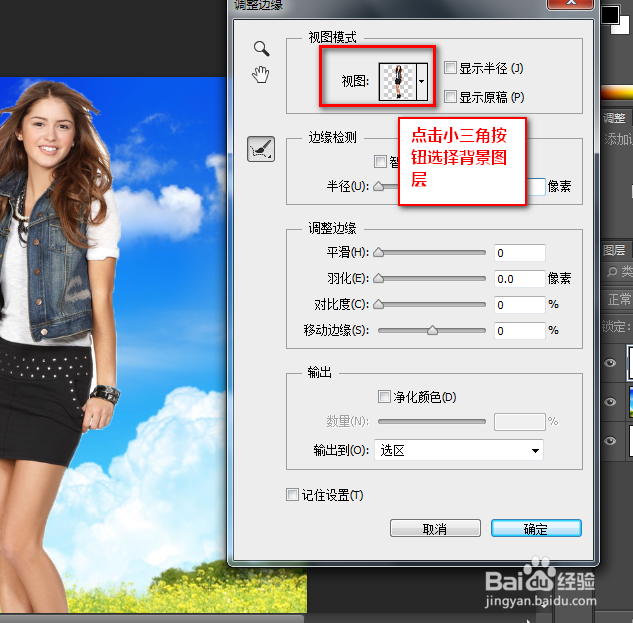Open the 视图 view mode thumbnail dropdown
Viewport: 633px width, 623px height.
click(x=422, y=82)
